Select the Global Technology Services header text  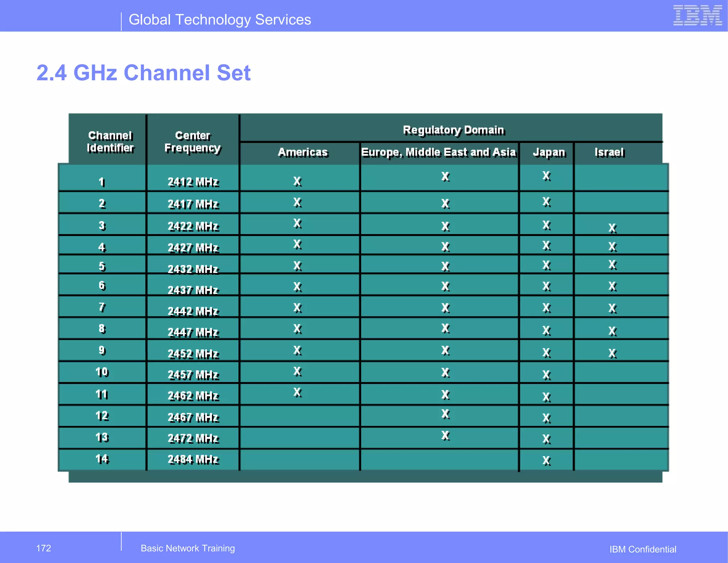point(220,20)
